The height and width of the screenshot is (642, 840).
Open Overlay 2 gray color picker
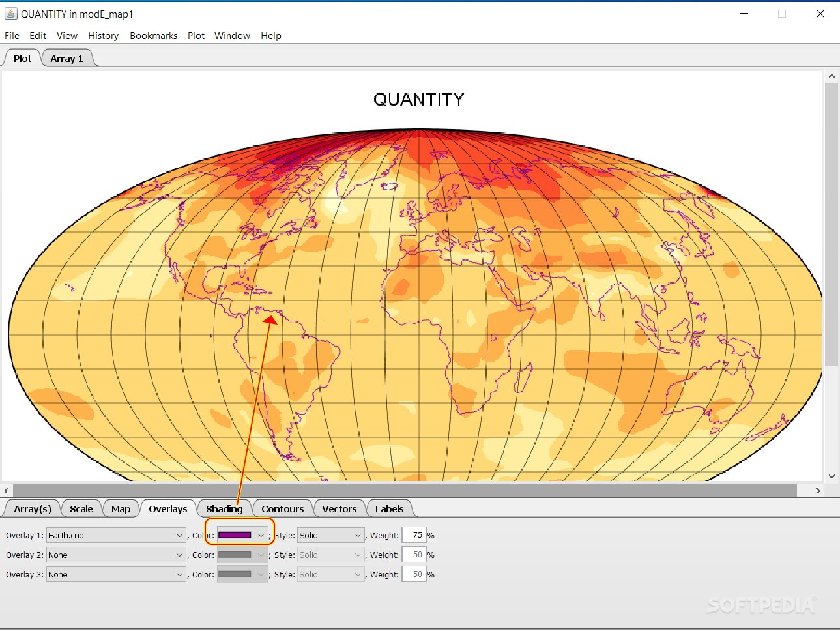(242, 555)
